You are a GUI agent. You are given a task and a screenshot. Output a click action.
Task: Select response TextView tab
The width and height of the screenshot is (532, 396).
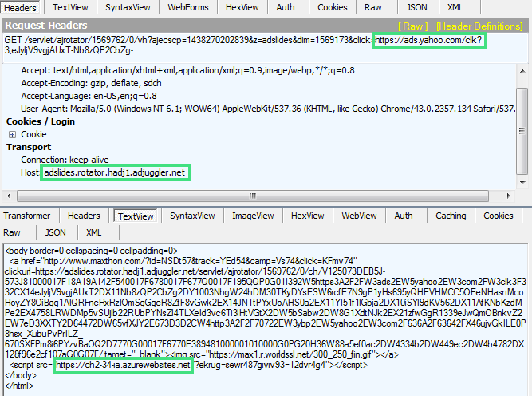136,216
